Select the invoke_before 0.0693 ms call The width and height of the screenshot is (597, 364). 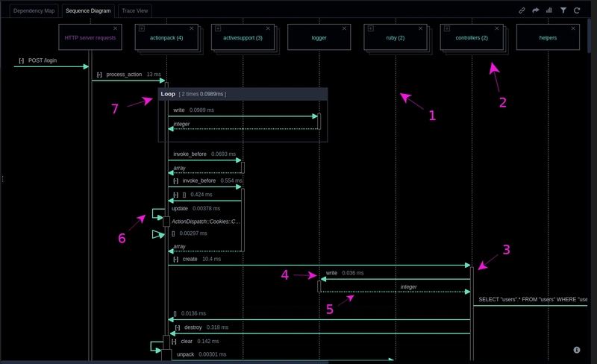(204, 154)
